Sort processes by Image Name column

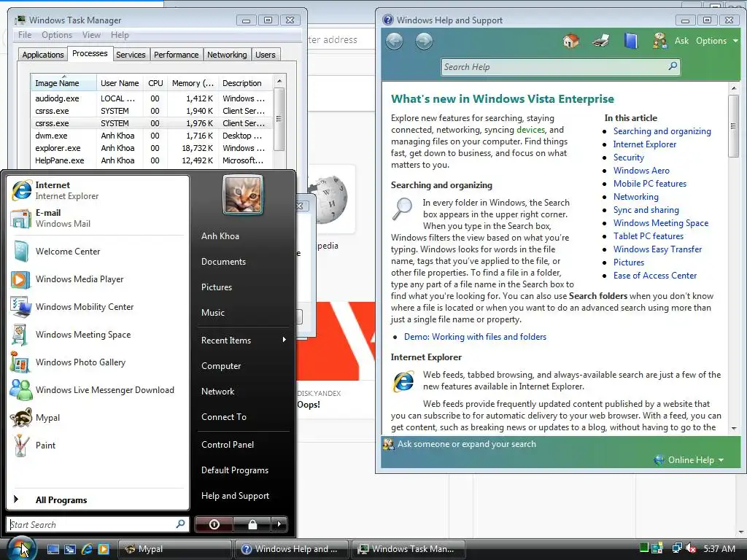point(63,83)
